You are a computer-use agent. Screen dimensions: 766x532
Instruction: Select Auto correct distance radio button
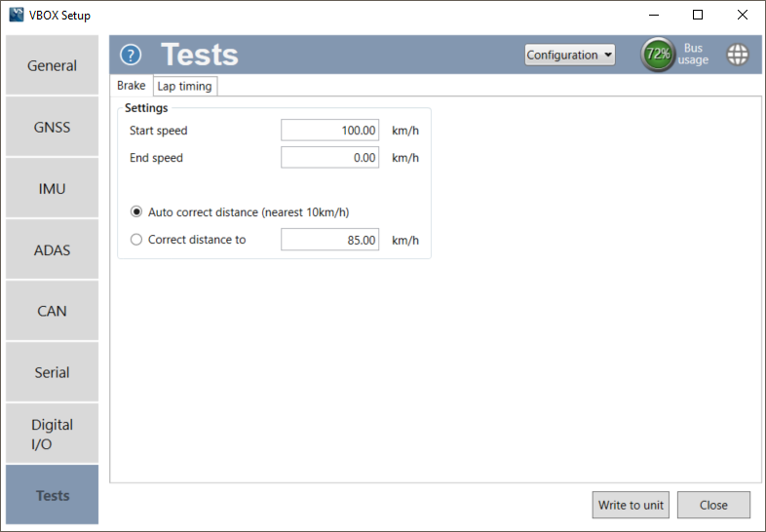click(x=136, y=212)
